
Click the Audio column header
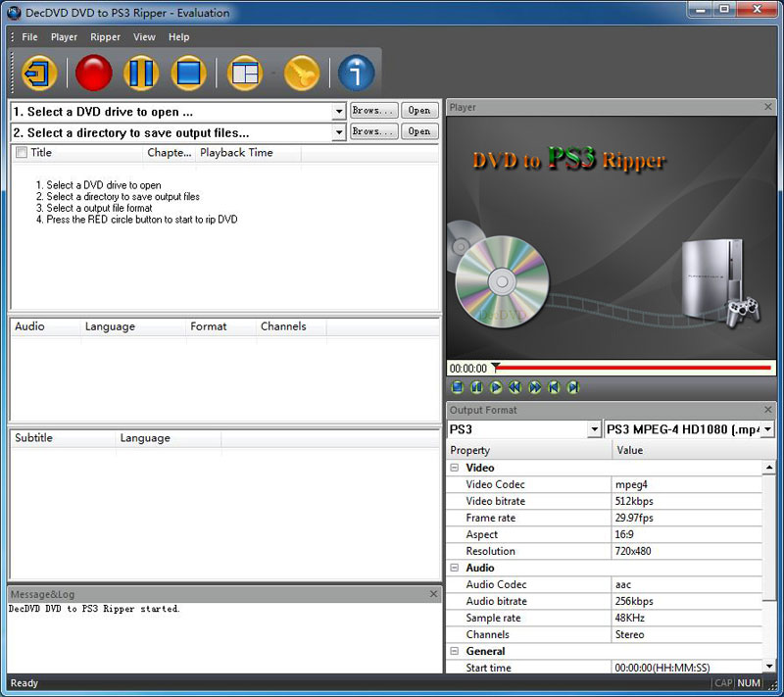[x=45, y=327]
